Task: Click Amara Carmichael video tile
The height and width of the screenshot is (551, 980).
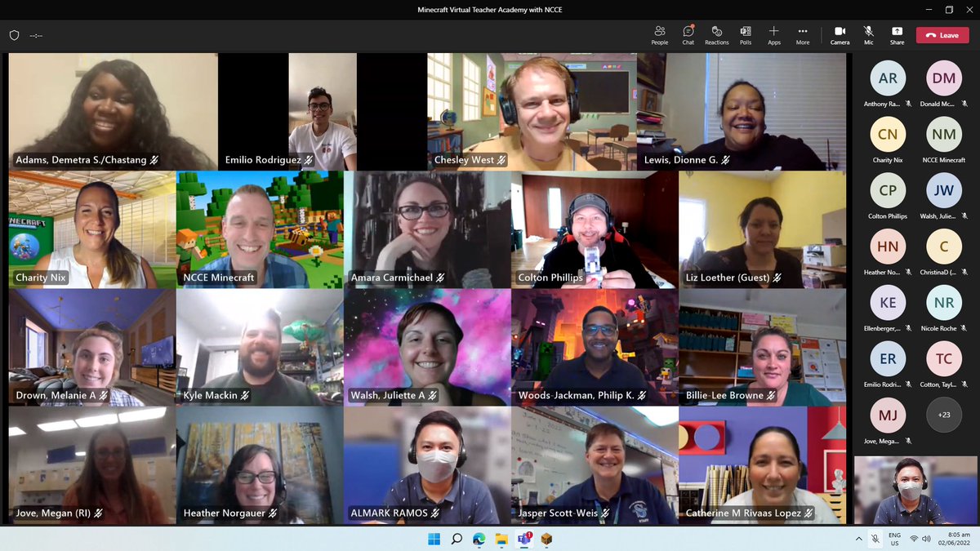Action: pyautogui.click(x=427, y=229)
